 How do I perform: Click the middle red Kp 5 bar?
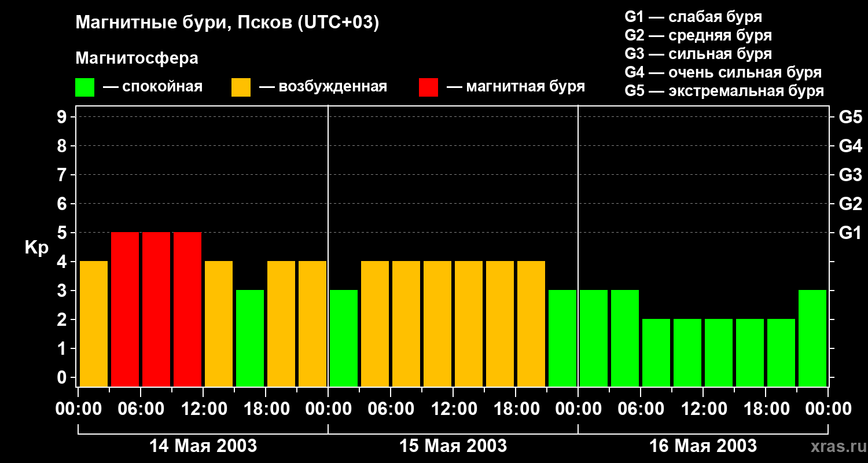pyautogui.click(x=156, y=309)
